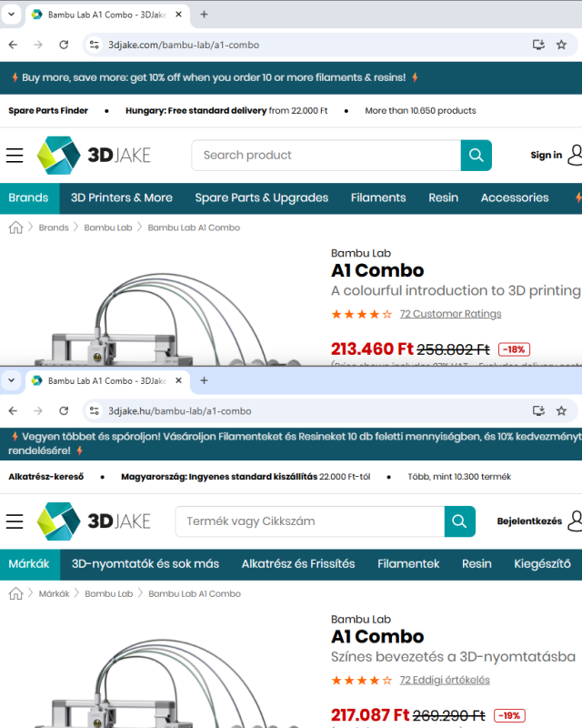
Task: Open the hamburger menu on the English 3DJake page
Action: click(15, 155)
